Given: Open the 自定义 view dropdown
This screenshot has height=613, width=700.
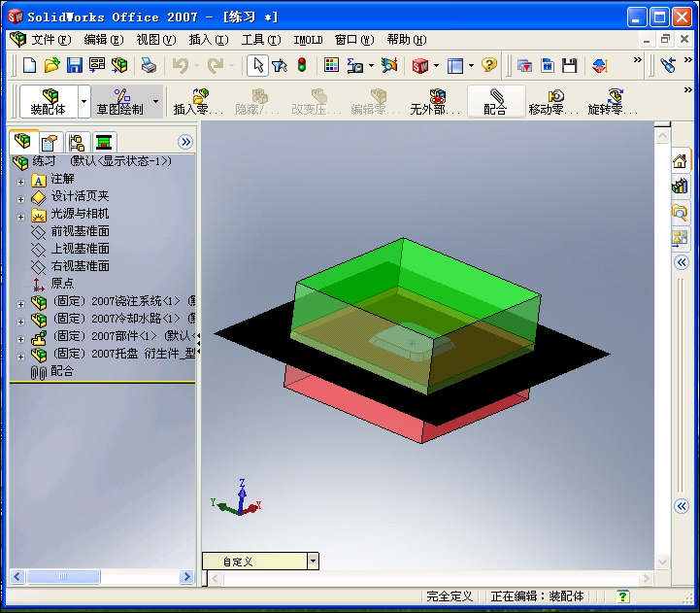Looking at the screenshot, I should pos(314,561).
